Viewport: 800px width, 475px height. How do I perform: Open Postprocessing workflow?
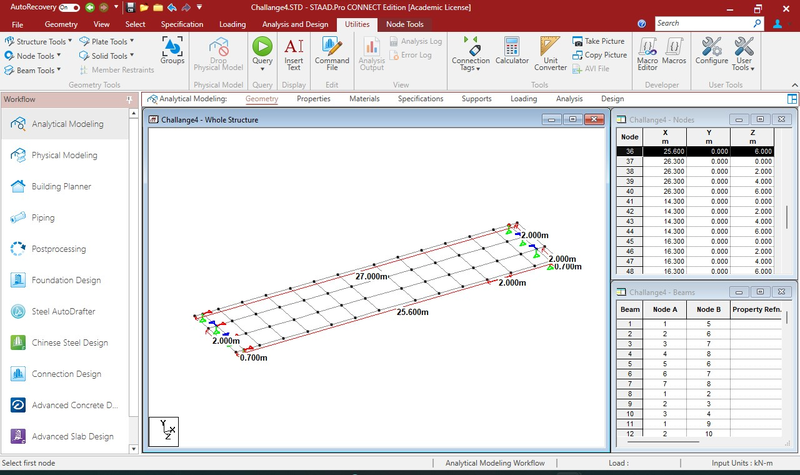(59, 248)
